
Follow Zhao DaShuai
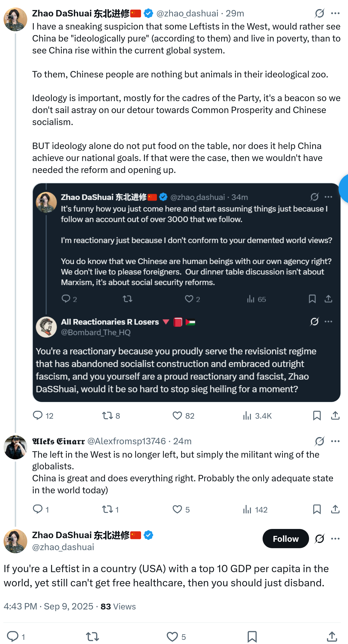(285, 539)
